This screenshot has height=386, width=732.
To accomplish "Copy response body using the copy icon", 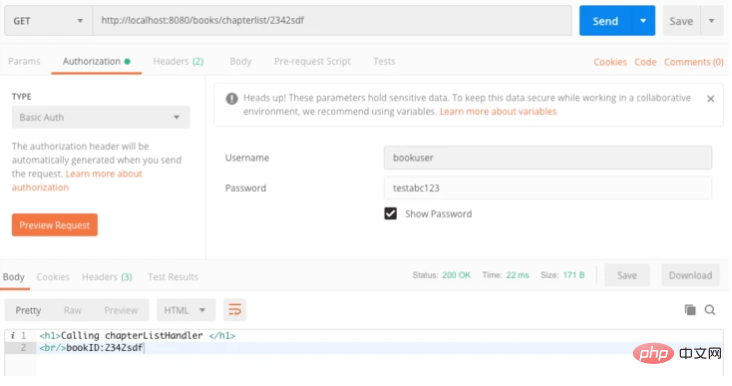I will pos(690,310).
